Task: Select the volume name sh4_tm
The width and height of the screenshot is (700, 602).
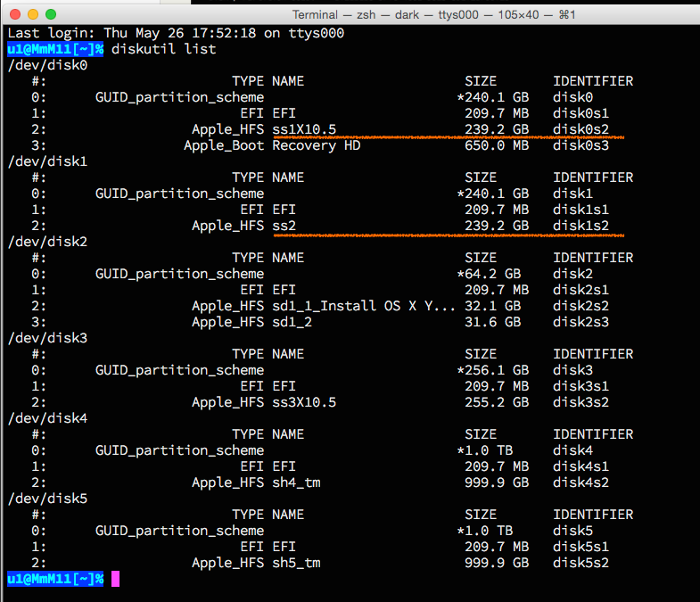Action: (296, 482)
